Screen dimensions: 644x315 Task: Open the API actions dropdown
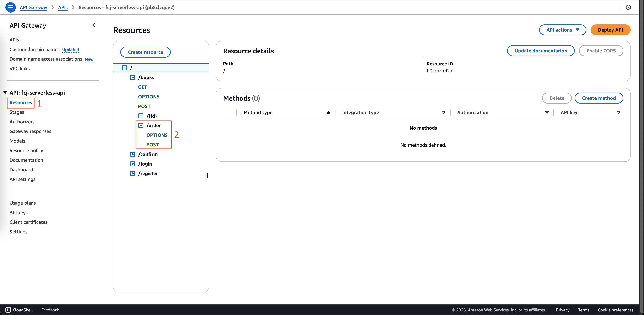pos(562,30)
